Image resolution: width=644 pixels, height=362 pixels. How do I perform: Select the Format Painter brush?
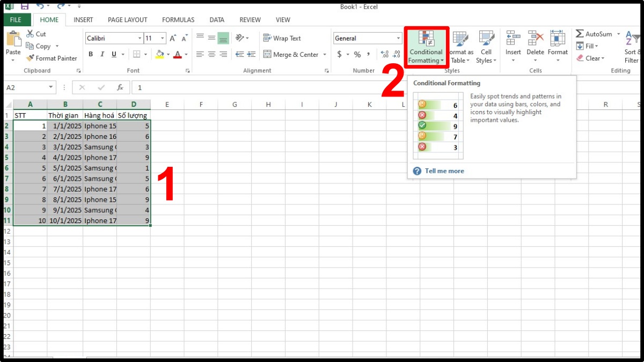coord(52,58)
